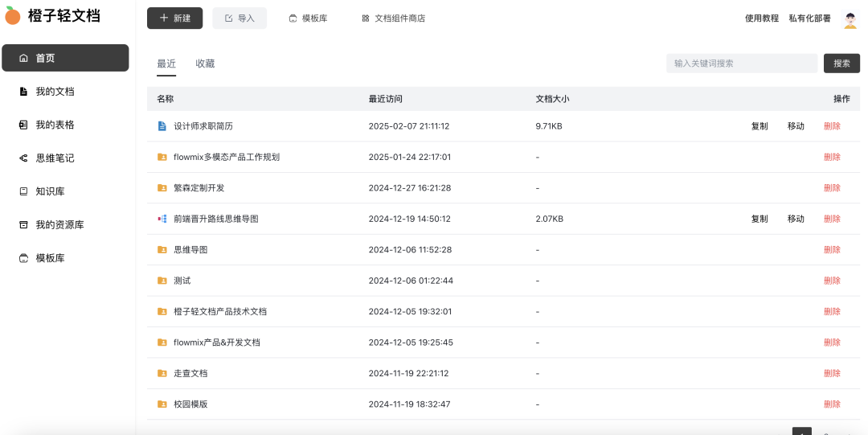
Task: Switch to the 收藏 tab
Action: [205, 64]
